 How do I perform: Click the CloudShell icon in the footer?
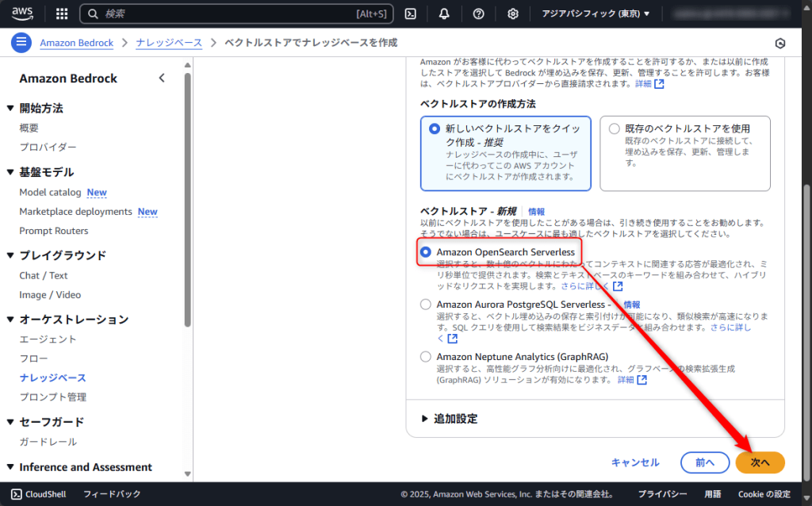pos(17,494)
